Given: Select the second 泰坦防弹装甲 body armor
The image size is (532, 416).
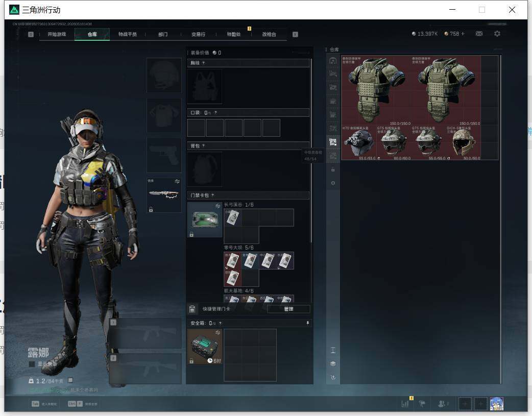Looking at the screenshot, I should coord(446,90).
